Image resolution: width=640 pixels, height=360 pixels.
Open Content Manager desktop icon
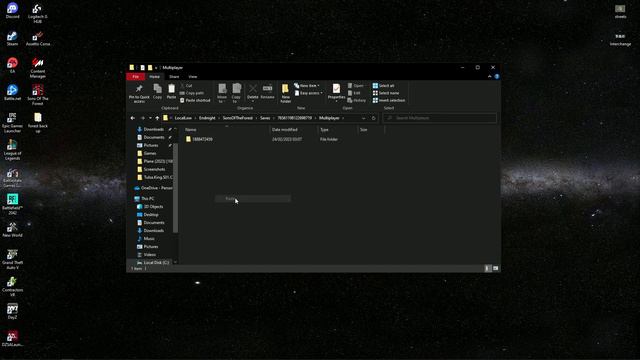coord(38,67)
